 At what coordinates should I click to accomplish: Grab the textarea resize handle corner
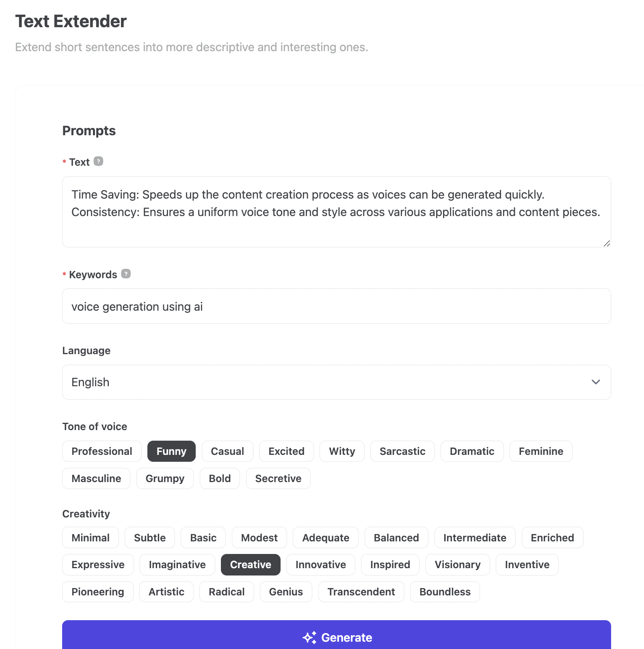[x=607, y=243]
